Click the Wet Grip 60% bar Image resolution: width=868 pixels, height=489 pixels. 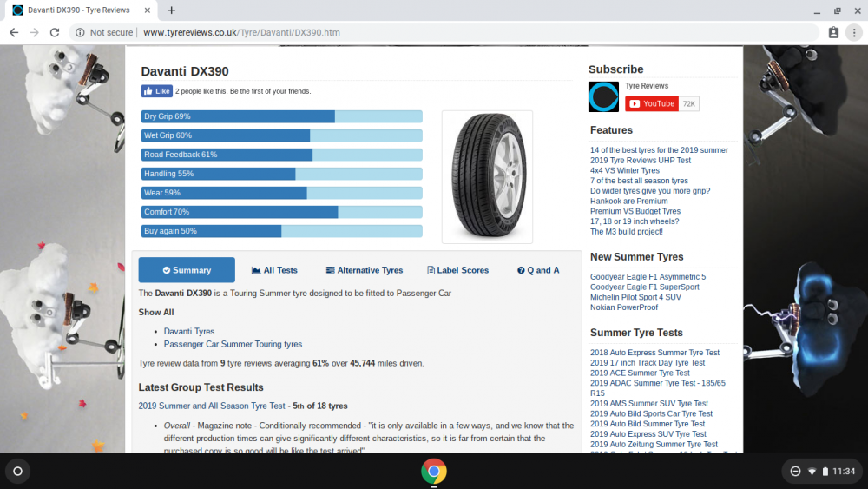click(x=282, y=135)
